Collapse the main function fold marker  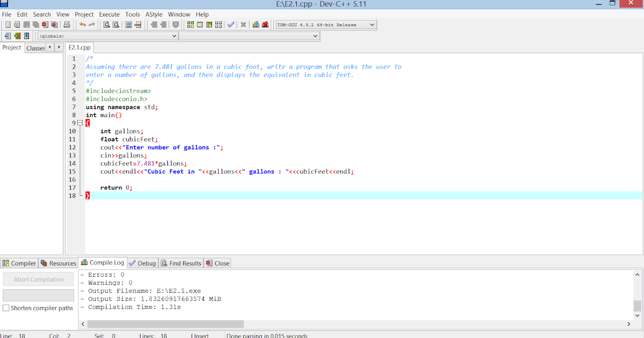pyautogui.click(x=80, y=123)
